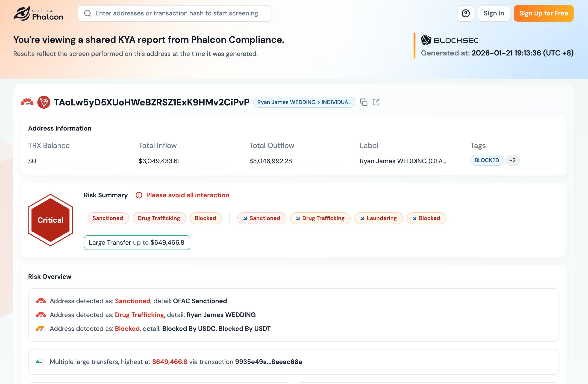Click the Blocked chip without an arrow
Viewport: 588px width, 384px height.
coord(206,218)
